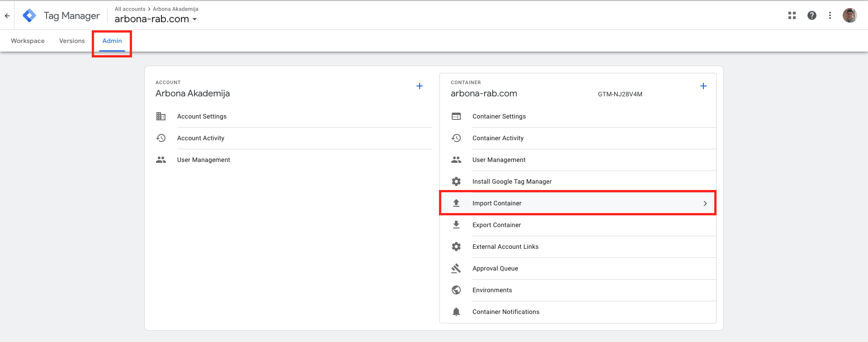The width and height of the screenshot is (868, 342).
Task: Click the Tag Manager title text
Action: pyautogui.click(x=71, y=16)
